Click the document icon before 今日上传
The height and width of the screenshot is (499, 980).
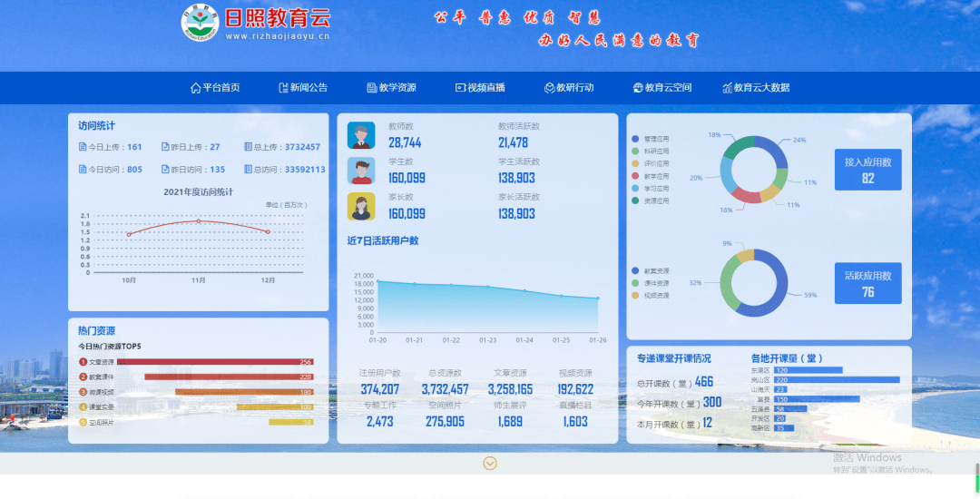coord(83,147)
